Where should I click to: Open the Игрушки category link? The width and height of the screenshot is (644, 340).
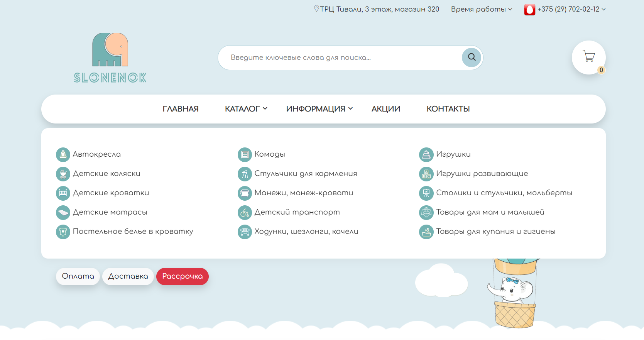coord(453,154)
